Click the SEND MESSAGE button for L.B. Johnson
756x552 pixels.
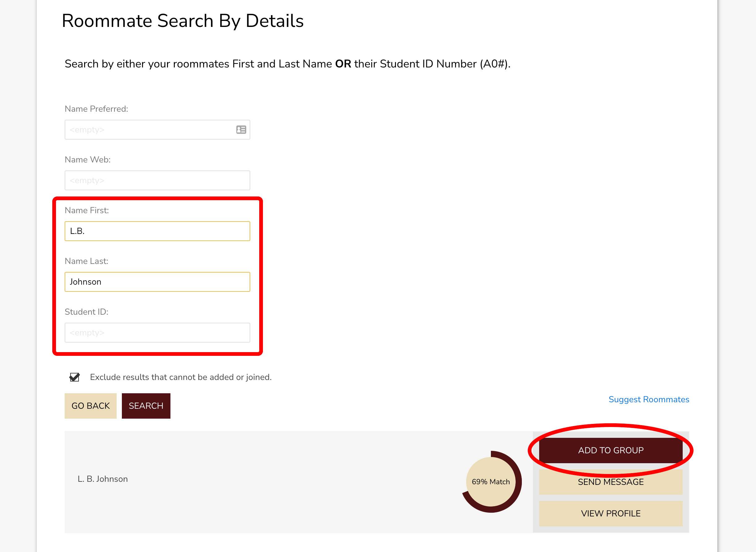tap(611, 481)
